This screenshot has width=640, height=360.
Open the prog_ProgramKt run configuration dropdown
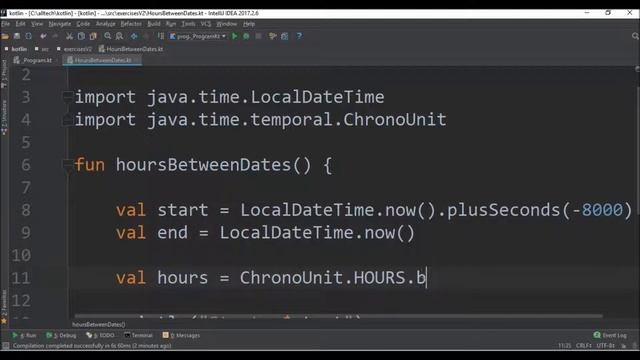198,36
